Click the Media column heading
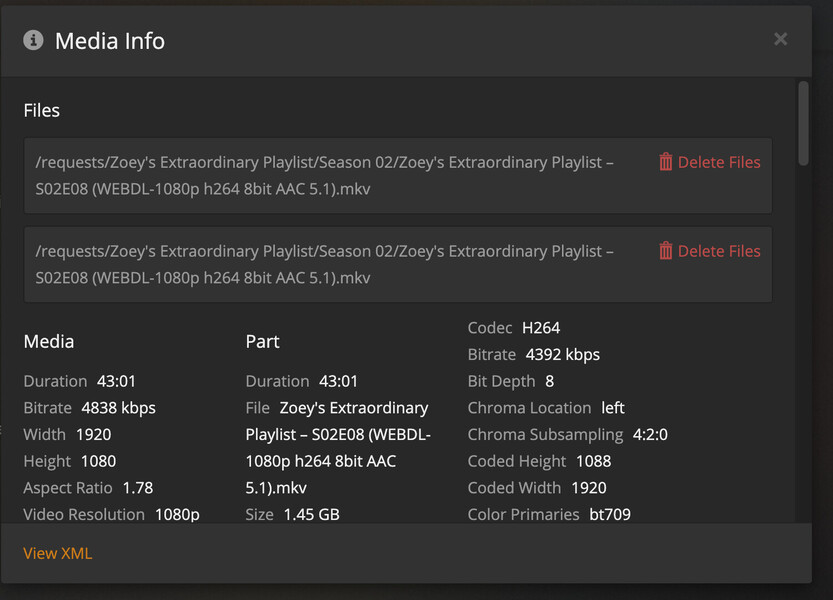The width and height of the screenshot is (833, 600). [x=49, y=342]
